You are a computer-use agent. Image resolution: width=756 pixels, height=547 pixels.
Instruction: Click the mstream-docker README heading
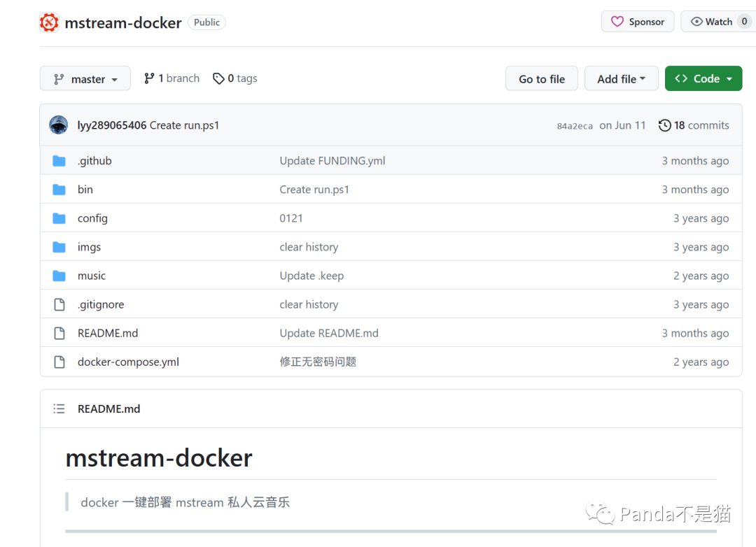pyautogui.click(x=159, y=458)
